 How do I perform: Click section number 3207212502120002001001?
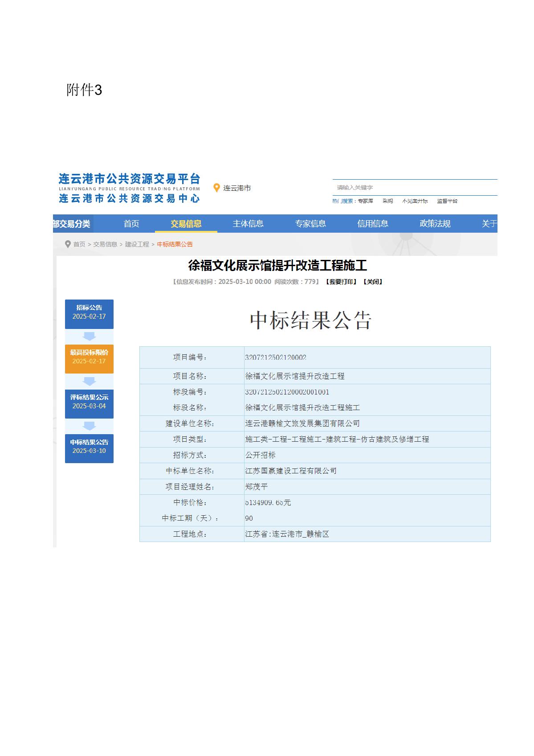[287, 392]
